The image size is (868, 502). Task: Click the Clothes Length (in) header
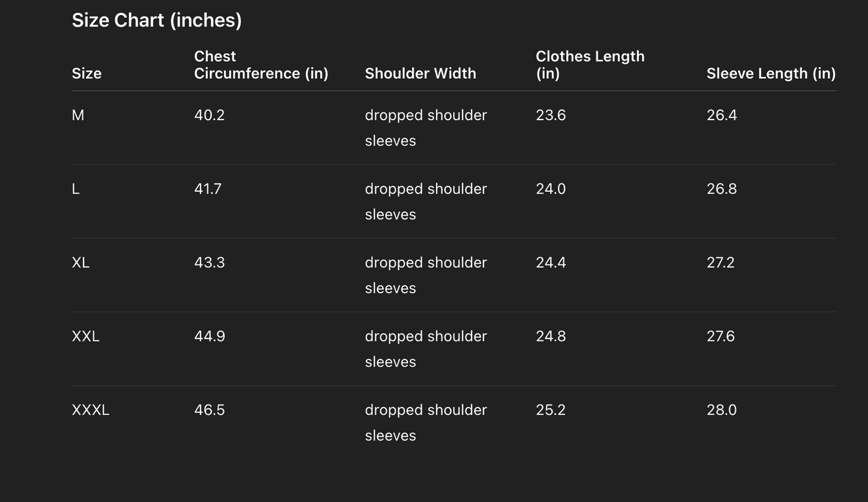pyautogui.click(x=590, y=65)
